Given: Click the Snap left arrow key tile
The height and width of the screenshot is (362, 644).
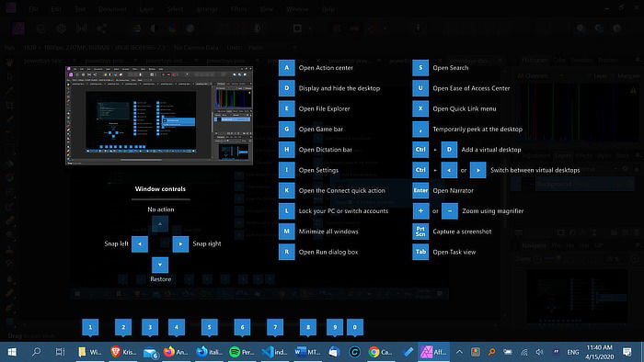Looking at the screenshot, I should tap(140, 243).
